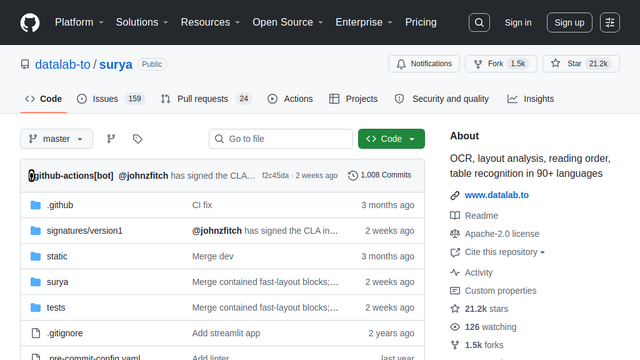
Task: Click the Custom properties note icon
Action: pos(455,291)
